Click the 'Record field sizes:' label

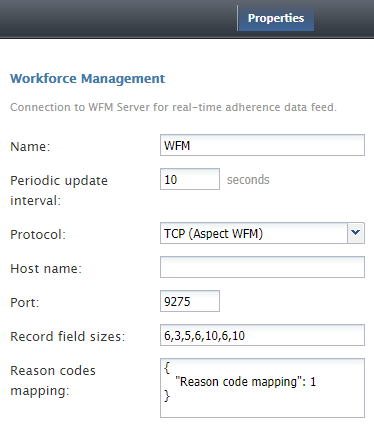pyautogui.click(x=68, y=336)
